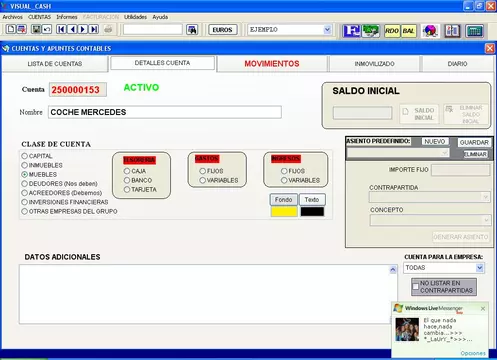
Task: Open the RDO report icon
Action: pos(392,31)
